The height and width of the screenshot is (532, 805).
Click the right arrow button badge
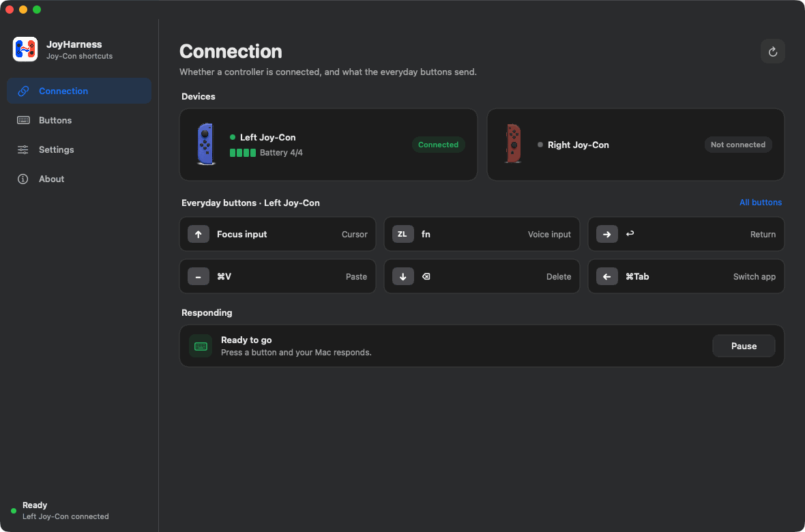click(x=607, y=234)
